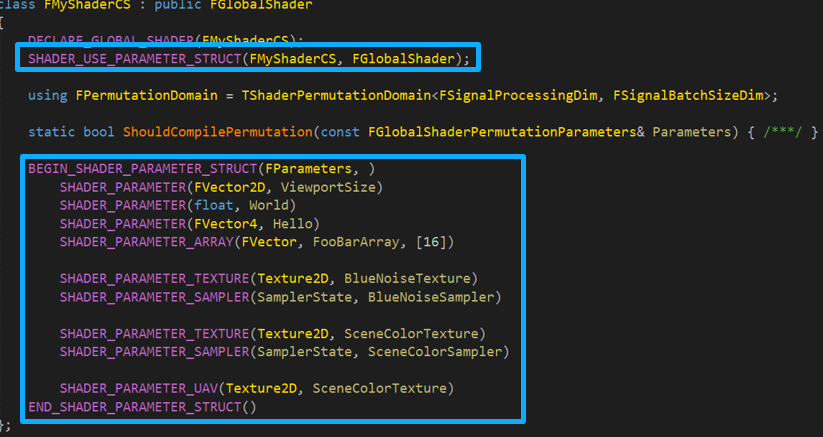Click FGlobalShader in SHADER_USE_PARAMETER_STRUCT line
823x437 pixels.
pos(403,59)
